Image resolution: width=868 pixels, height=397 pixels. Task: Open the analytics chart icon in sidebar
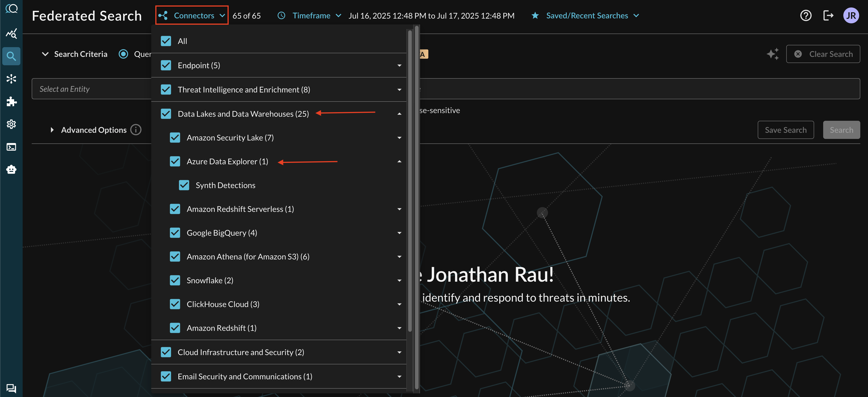(x=11, y=33)
